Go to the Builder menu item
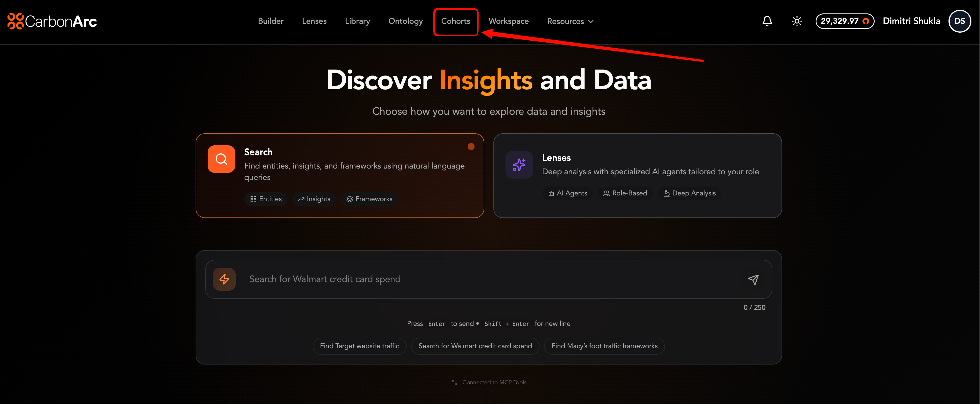 coord(271,21)
